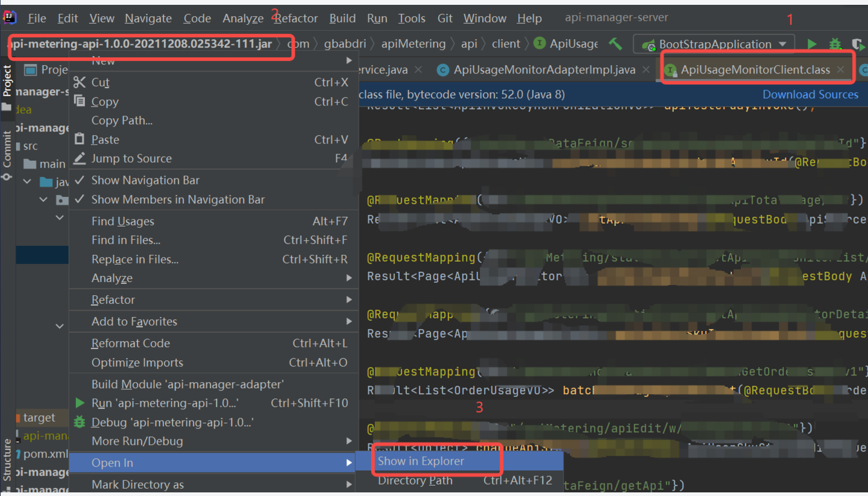Click the pencil icon beside Jump to Source
Viewport: 868px width, 496px height.
[x=80, y=159]
